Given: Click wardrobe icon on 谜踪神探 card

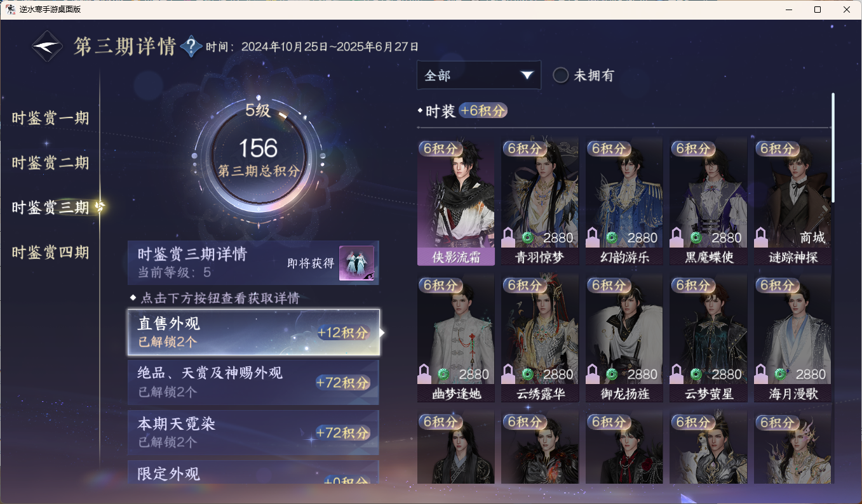Looking at the screenshot, I should 761,237.
